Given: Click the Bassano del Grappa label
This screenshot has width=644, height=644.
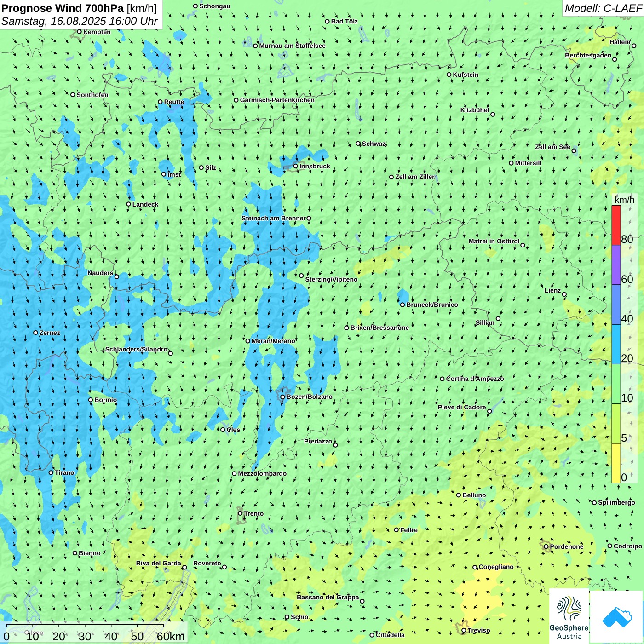Looking at the screenshot, I should (328, 597).
